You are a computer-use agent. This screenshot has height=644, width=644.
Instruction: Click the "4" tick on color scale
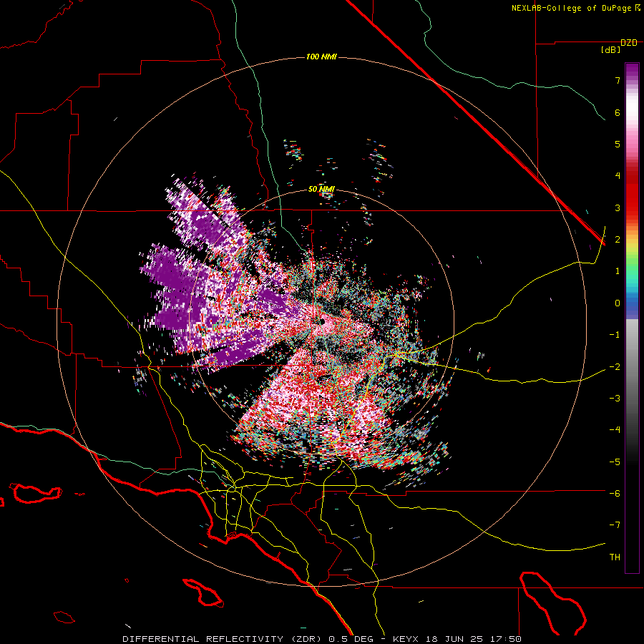coord(618,176)
